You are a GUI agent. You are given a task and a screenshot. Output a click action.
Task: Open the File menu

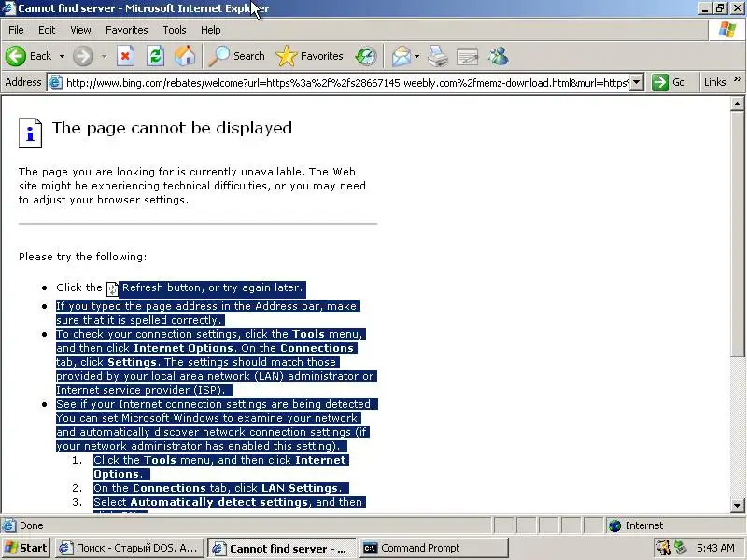(16, 30)
